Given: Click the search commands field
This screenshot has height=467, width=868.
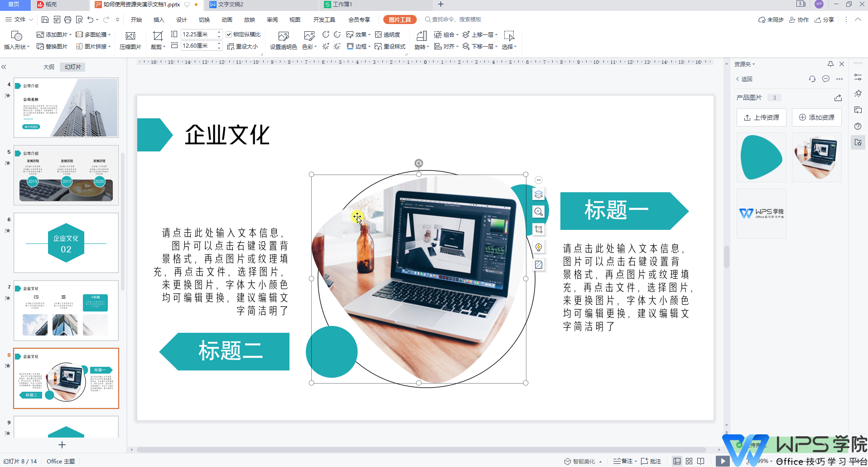Looking at the screenshot, I should pos(453,19).
